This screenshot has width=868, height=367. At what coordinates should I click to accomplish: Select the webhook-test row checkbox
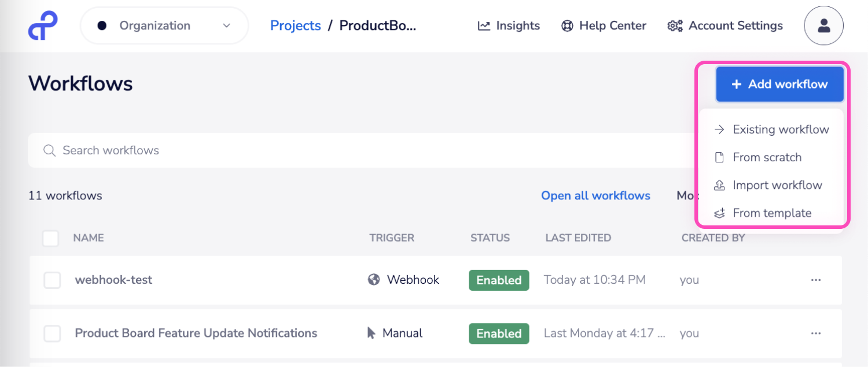[52, 280]
